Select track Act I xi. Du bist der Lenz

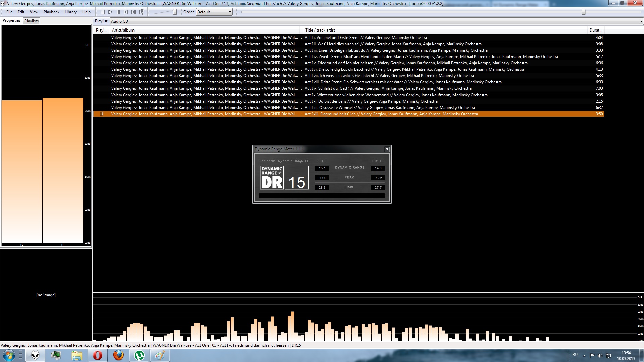coord(349,101)
